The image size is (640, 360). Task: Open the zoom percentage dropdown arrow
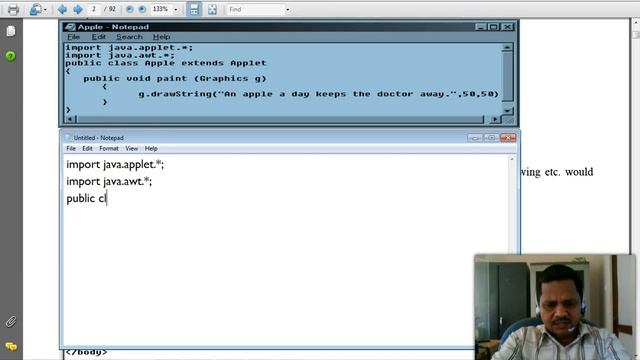click(176, 9)
